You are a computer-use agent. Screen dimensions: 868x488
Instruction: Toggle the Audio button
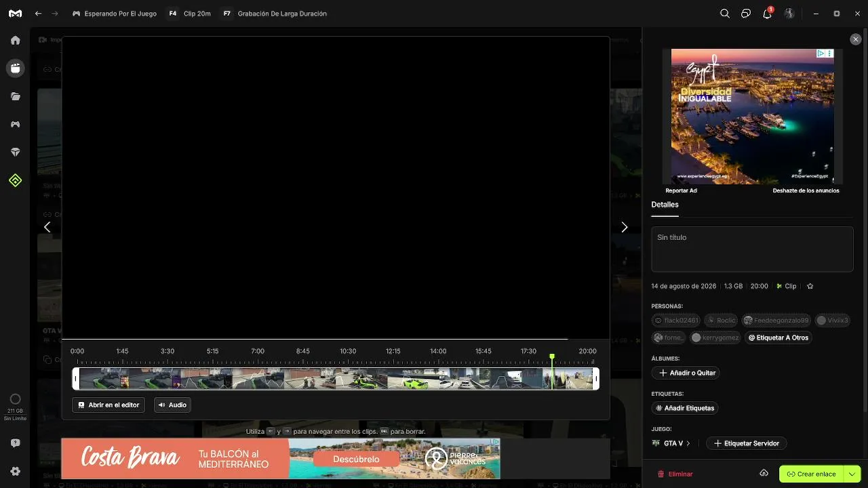pos(172,405)
